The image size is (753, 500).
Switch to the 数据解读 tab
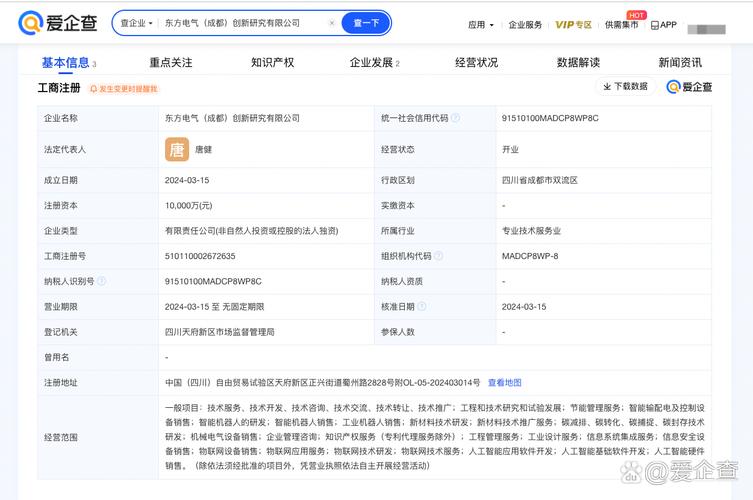578,62
